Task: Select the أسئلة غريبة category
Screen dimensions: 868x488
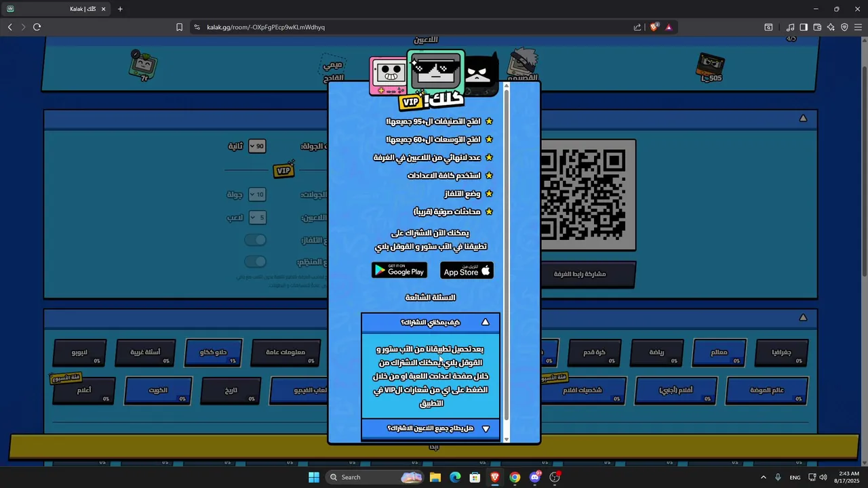Action: pyautogui.click(x=145, y=352)
